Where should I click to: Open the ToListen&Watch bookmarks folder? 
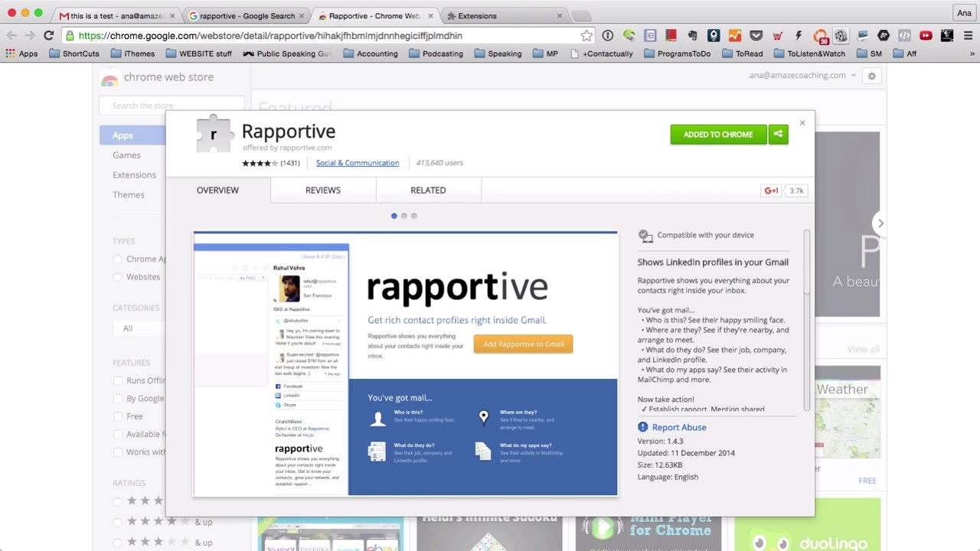pyautogui.click(x=808, y=54)
